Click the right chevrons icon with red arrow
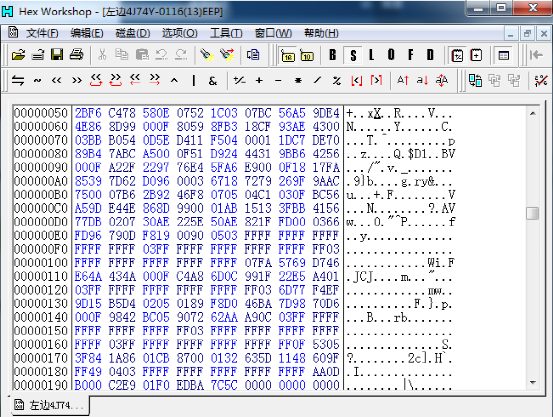 [154, 80]
